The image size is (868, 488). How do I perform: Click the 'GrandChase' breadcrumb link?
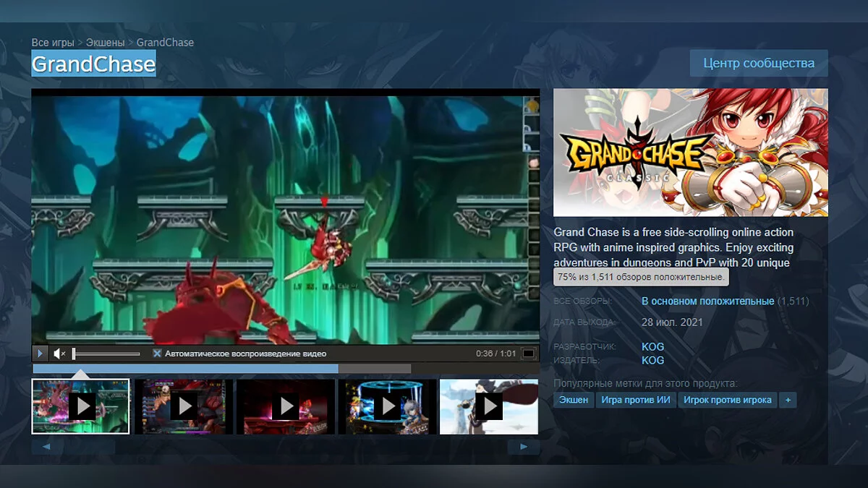coord(165,43)
